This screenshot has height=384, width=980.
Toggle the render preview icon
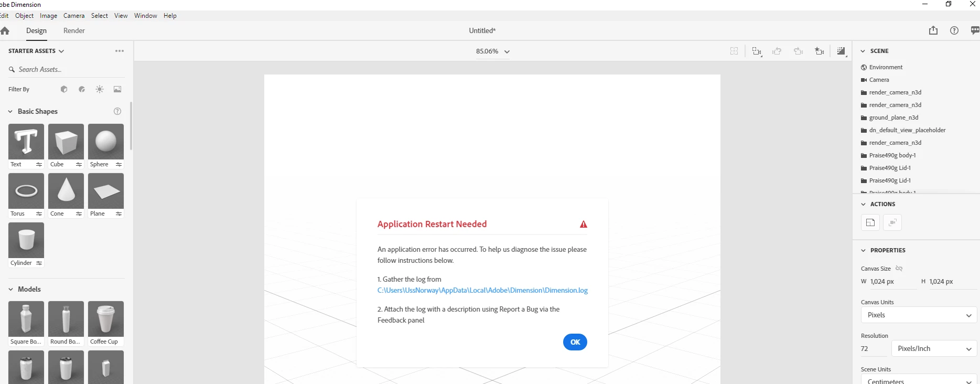(842, 51)
